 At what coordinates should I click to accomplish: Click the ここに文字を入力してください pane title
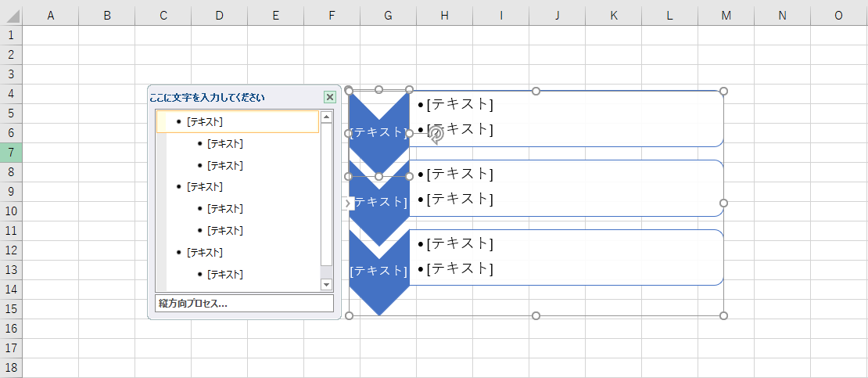point(207,98)
